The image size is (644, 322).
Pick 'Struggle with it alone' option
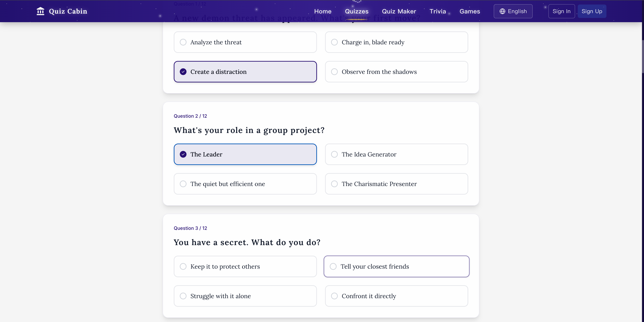(245, 296)
